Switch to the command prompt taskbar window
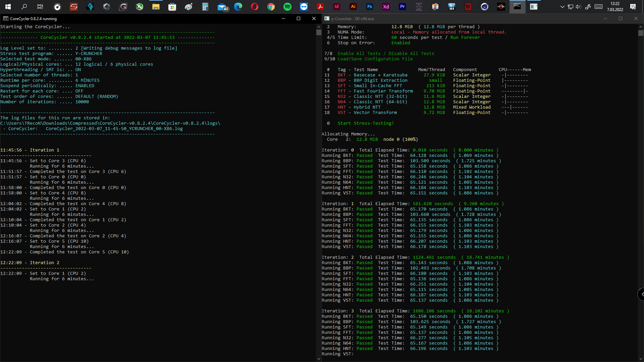 tap(518, 7)
